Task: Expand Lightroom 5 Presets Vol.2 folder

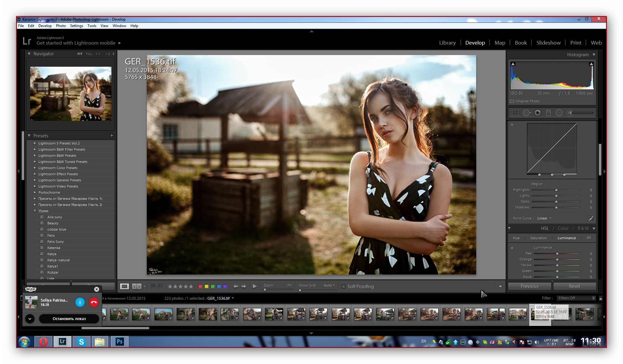Action: (x=35, y=143)
